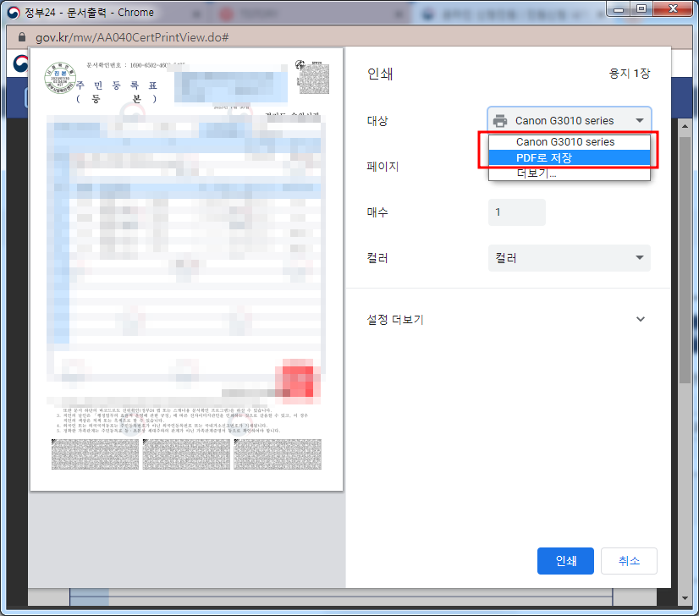
Task: Click the padlock icon in the address bar
Action: [21, 37]
